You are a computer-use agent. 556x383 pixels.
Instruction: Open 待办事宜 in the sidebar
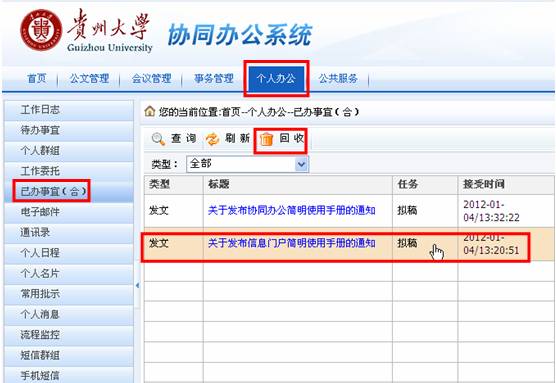click(69, 130)
